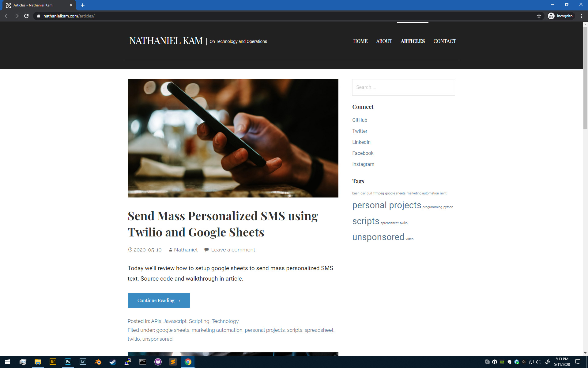Viewport: 588px width, 368px height.
Task: Click inside the Search field
Action: tap(403, 87)
